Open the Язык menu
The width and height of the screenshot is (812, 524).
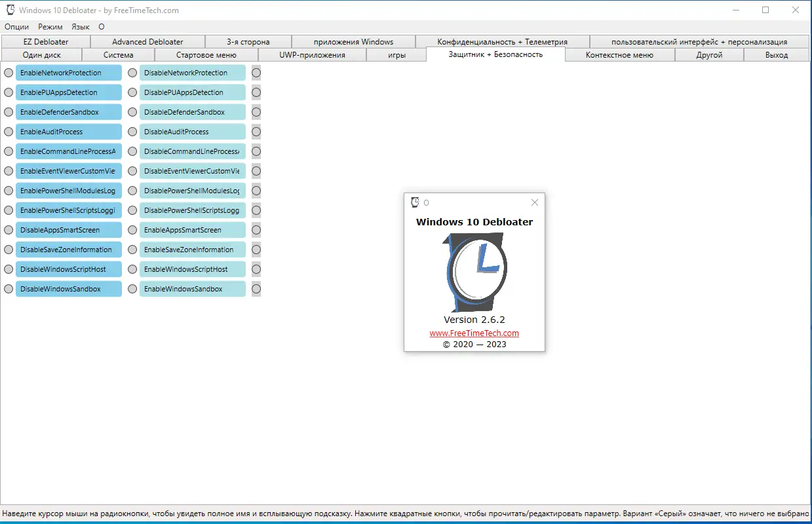tap(81, 27)
